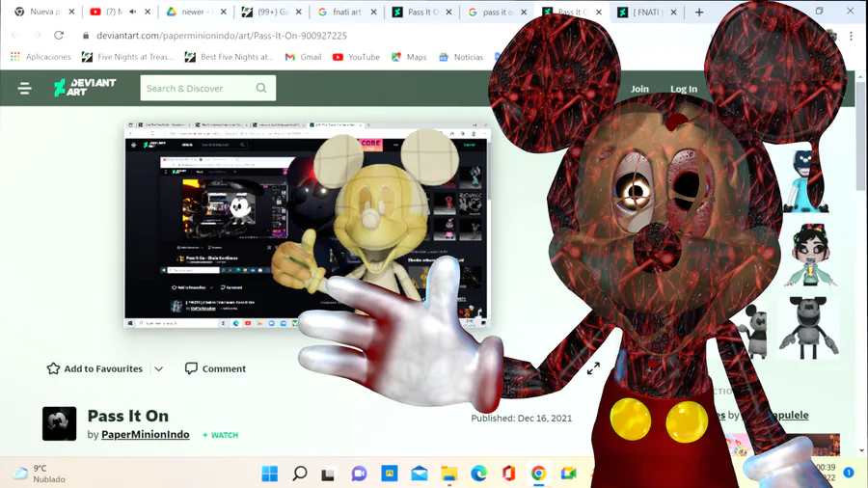Open 'Best Five Nights at...' bookmark

click(x=229, y=57)
